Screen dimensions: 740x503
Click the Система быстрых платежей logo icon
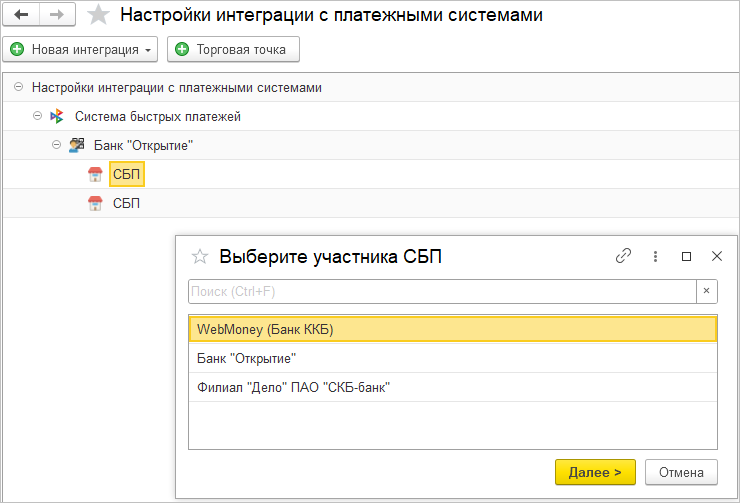(x=57, y=116)
